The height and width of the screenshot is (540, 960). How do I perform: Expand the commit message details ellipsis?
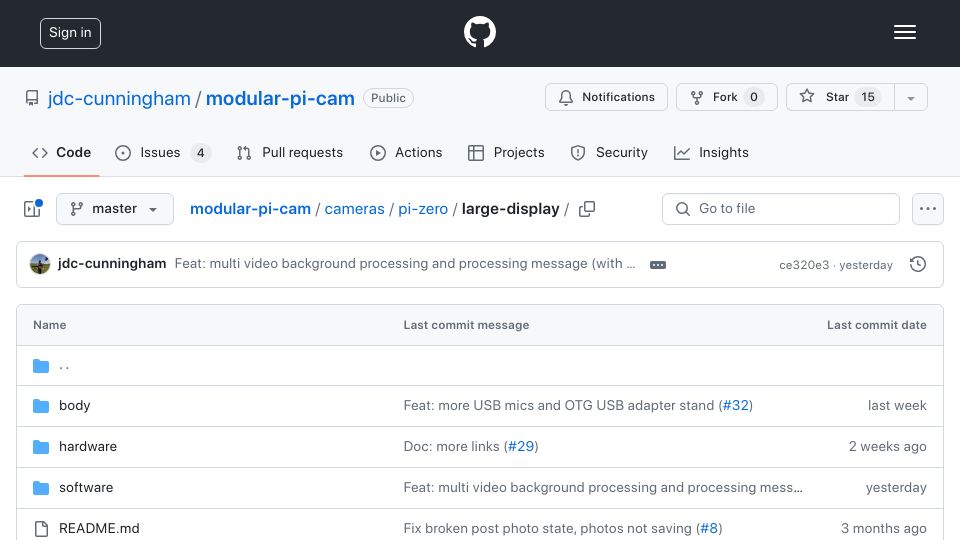click(658, 264)
